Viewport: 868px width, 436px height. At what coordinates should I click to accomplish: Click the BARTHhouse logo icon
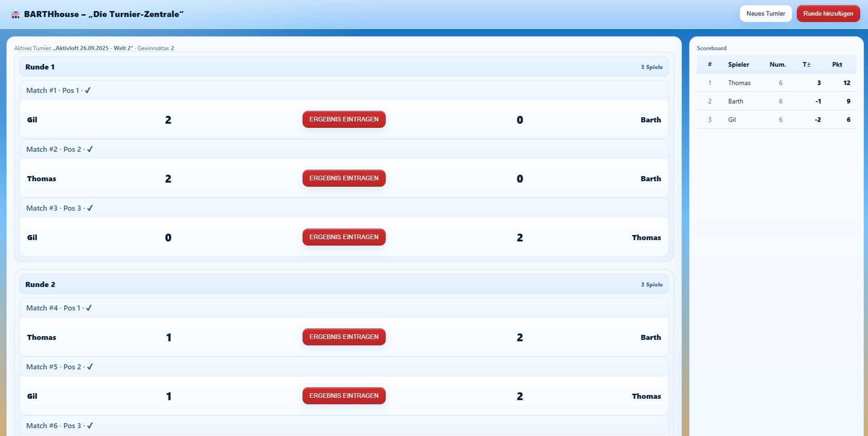(x=16, y=15)
